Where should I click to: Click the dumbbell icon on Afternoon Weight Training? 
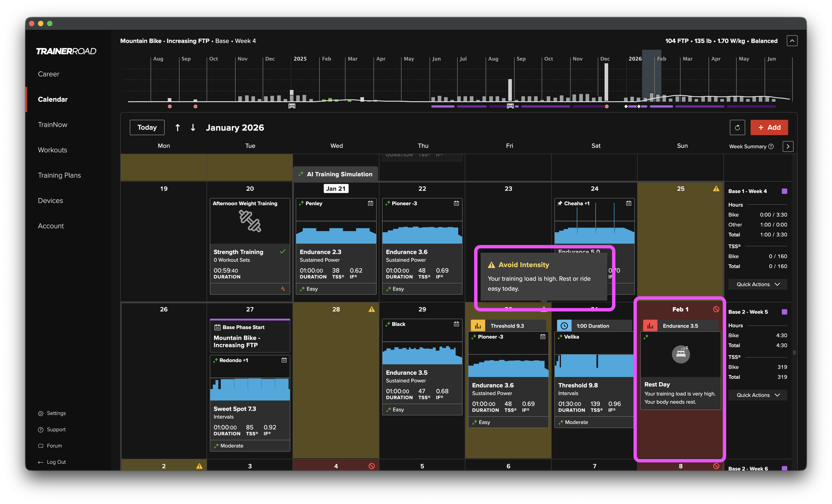(250, 221)
